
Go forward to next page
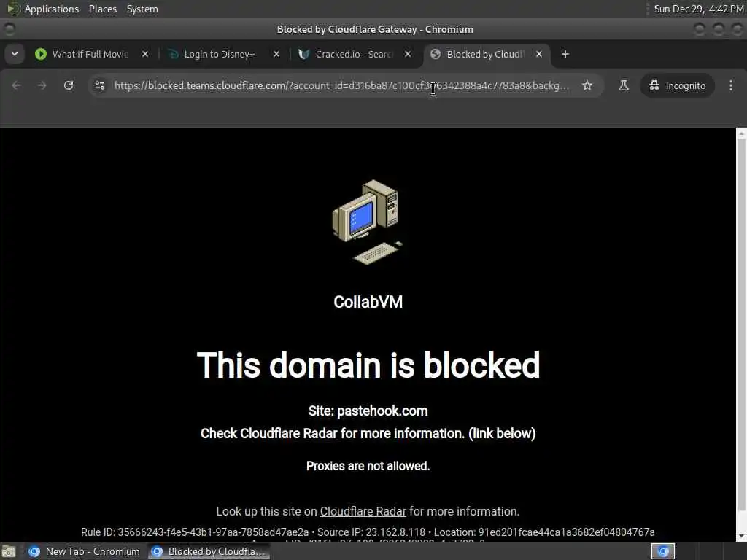point(42,85)
